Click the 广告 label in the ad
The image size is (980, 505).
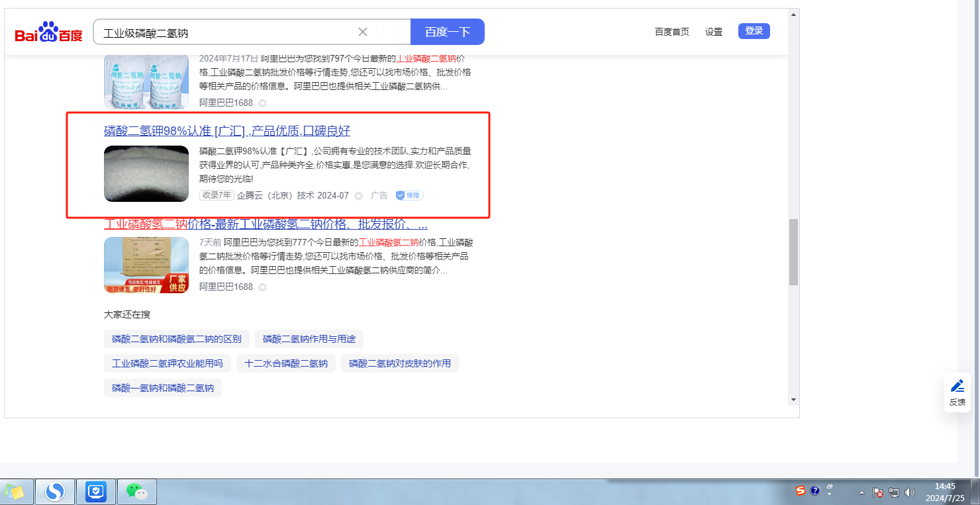[x=379, y=196]
